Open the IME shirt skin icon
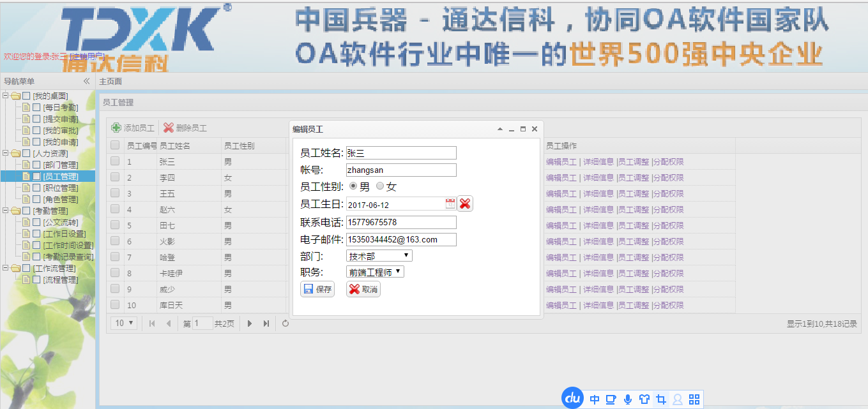The height and width of the screenshot is (409, 868). point(644,399)
